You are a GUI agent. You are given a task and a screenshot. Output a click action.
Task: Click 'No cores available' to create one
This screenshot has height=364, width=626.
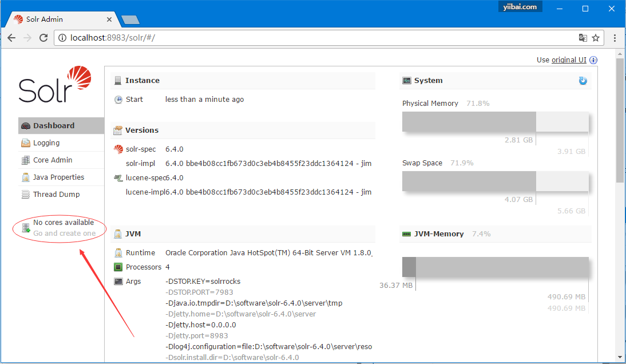pos(64,223)
